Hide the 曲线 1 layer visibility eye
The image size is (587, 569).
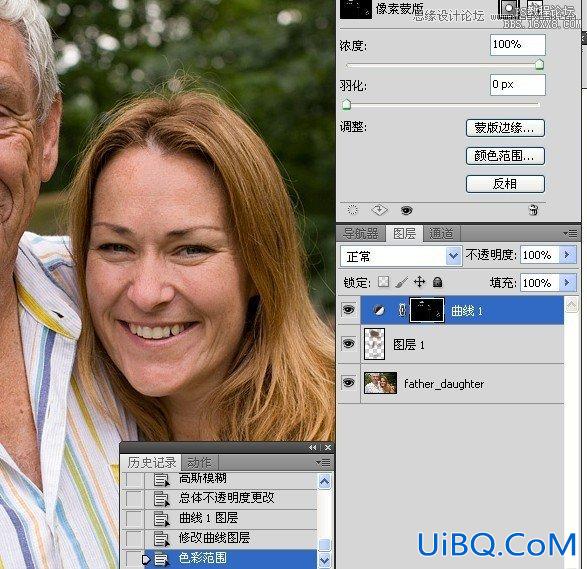349,310
